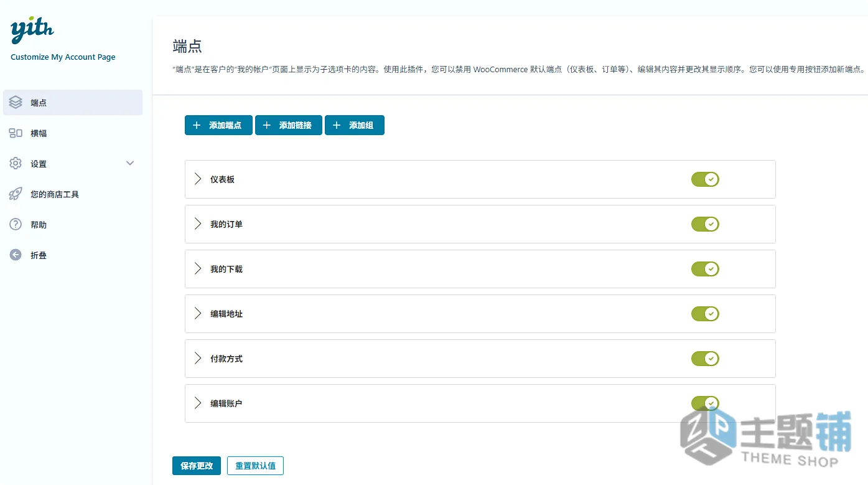Viewport: 868px width, 485px height.
Task: Click the plus icon on 添加端点
Action: [197, 125]
